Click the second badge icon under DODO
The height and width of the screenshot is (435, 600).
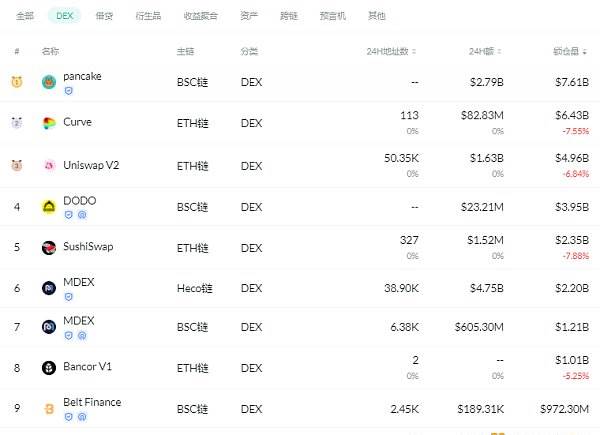tap(82, 215)
